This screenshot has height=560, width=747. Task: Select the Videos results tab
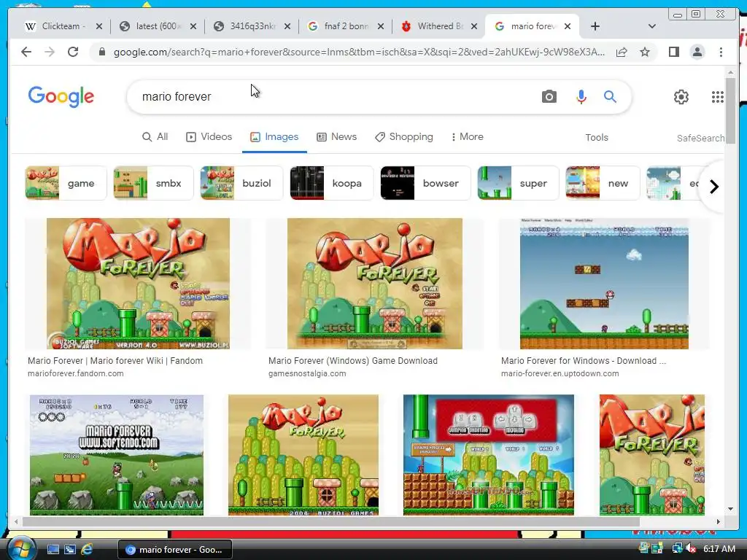209,137
